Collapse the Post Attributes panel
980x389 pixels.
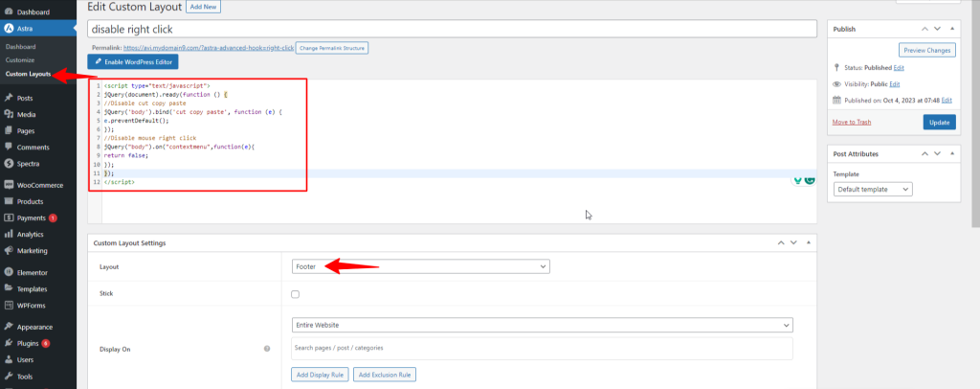pyautogui.click(x=952, y=153)
